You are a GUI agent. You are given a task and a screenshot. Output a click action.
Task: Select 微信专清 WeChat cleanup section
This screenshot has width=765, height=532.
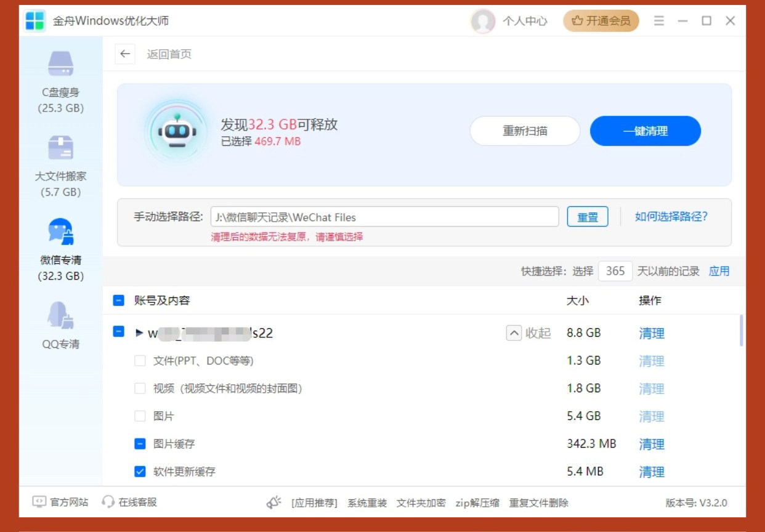coord(60,249)
